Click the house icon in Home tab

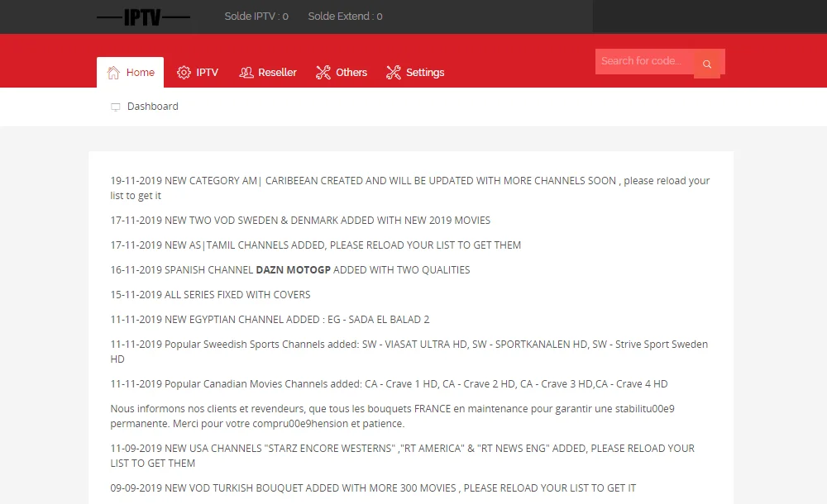(x=114, y=73)
